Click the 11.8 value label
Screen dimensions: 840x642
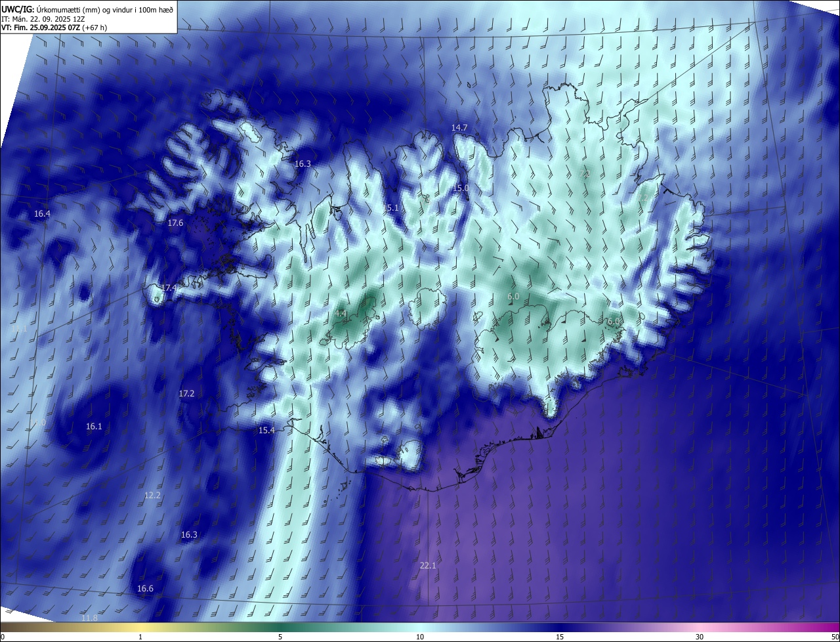pyautogui.click(x=89, y=618)
